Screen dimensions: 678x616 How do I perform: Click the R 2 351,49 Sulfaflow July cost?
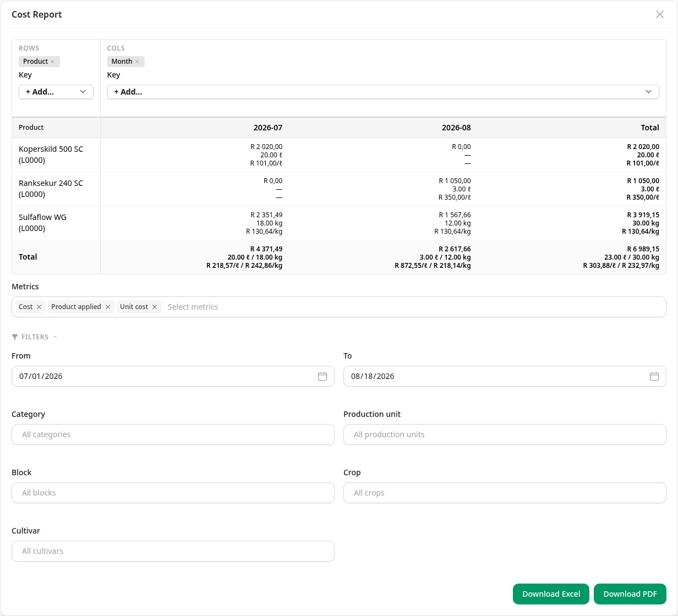click(x=266, y=215)
